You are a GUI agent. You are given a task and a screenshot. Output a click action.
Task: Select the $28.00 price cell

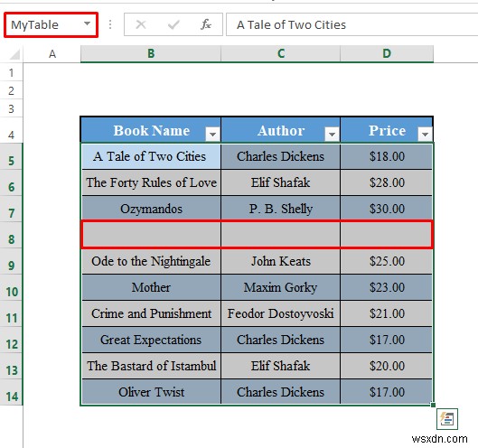[387, 182]
